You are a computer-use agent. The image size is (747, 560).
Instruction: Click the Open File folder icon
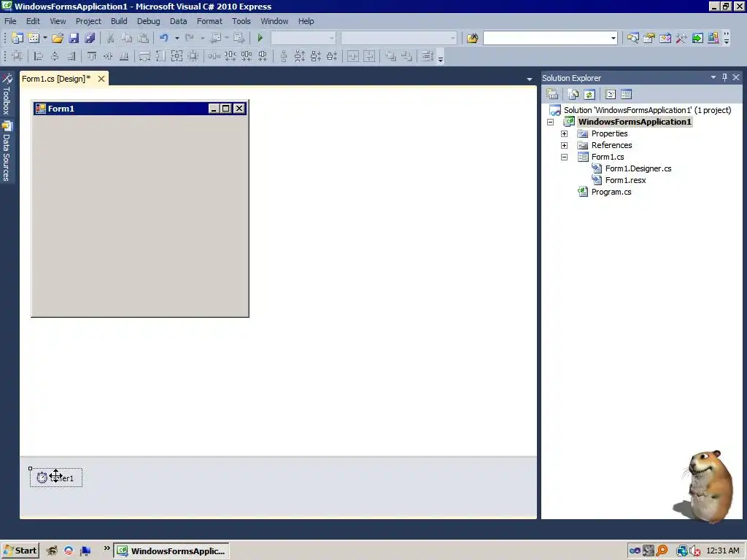[x=58, y=38]
